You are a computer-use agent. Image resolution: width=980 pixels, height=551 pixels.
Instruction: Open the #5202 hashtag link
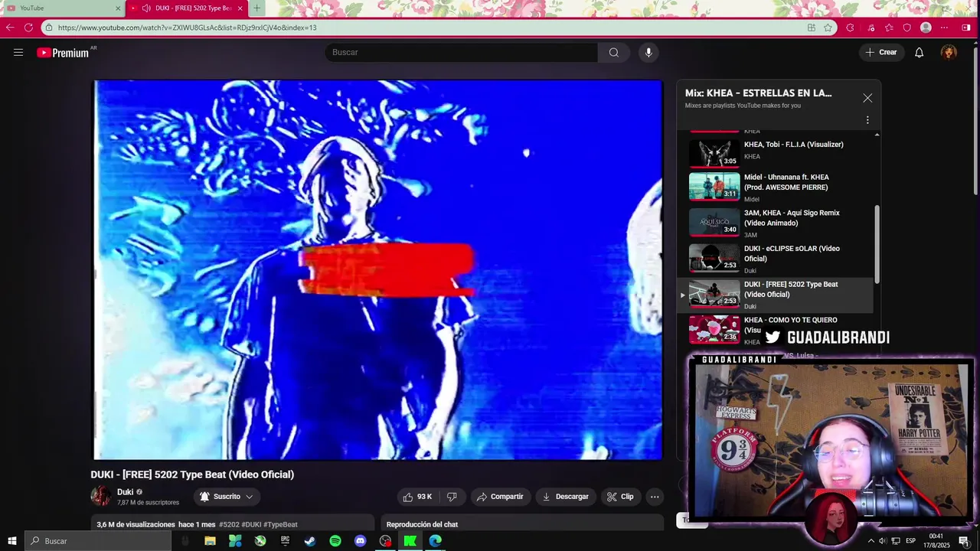click(x=229, y=525)
